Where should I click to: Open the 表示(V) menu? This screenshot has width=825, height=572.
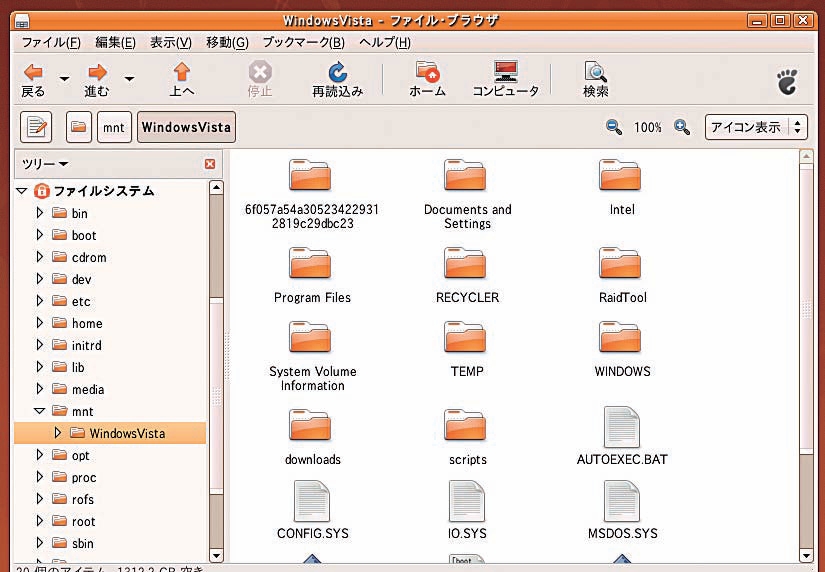click(x=171, y=43)
